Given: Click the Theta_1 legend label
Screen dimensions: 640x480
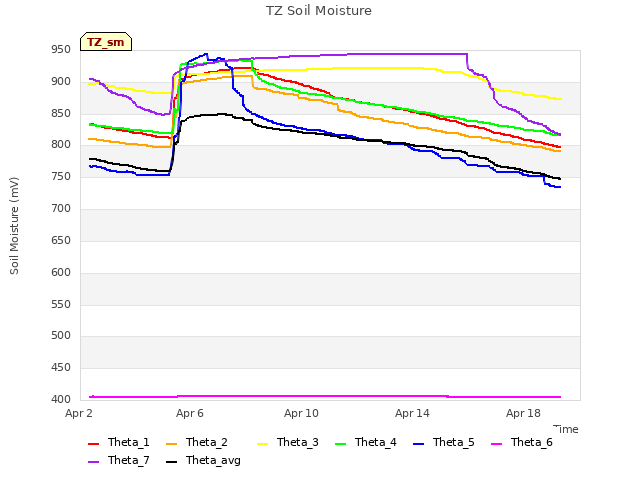Looking at the screenshot, I should [x=129, y=442].
